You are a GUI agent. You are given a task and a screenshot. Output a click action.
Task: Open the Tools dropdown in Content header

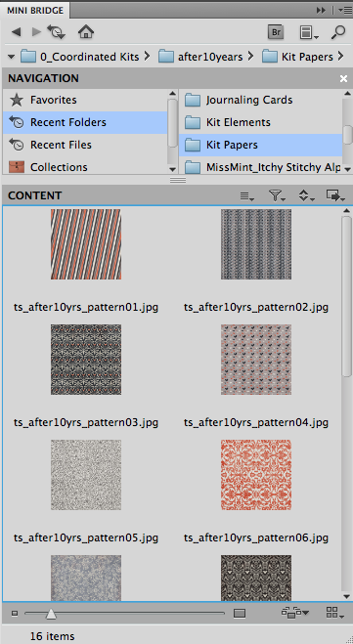[335, 195]
